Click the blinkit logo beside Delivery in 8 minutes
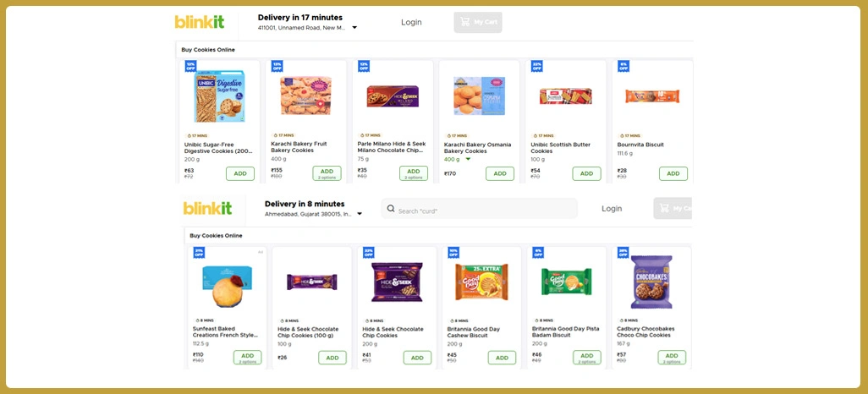Screen dimensions: 868x394 (207, 208)
